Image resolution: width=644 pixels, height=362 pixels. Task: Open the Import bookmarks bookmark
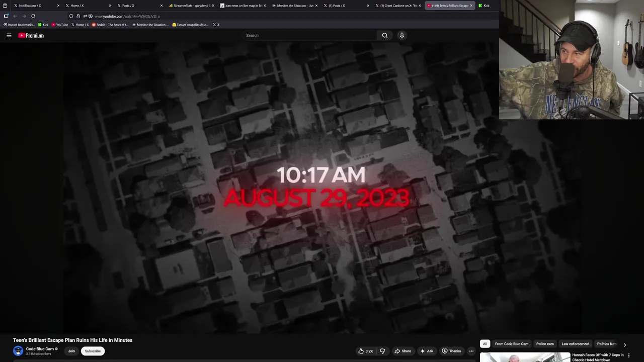point(19,25)
